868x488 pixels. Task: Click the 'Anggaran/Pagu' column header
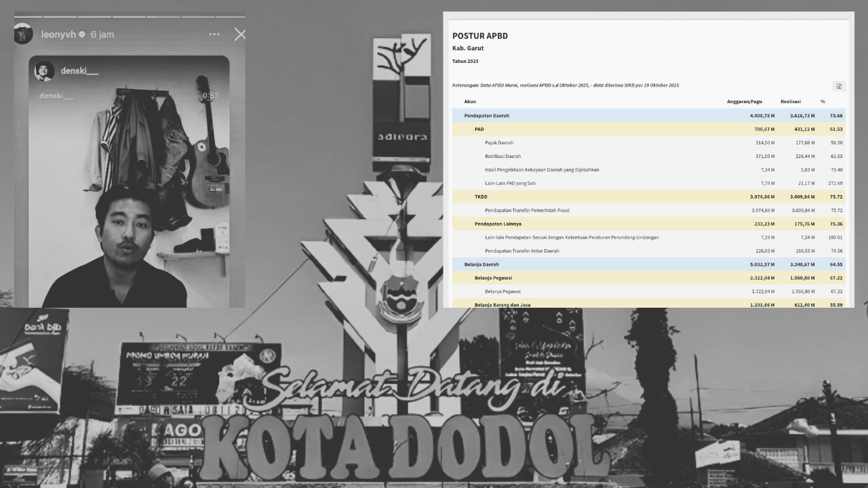[x=744, y=102]
